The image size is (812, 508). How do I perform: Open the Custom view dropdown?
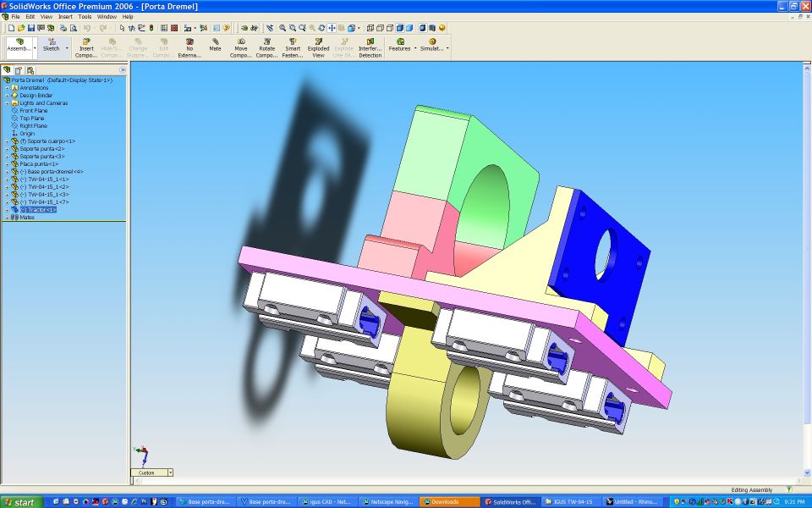170,472
